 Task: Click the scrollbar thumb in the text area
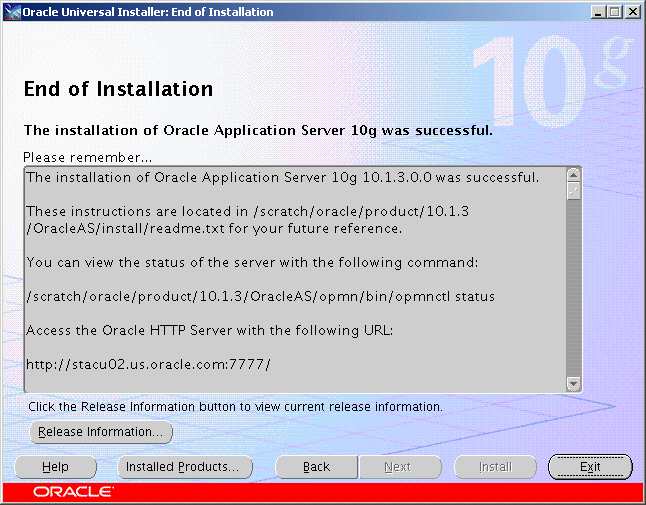[573, 191]
